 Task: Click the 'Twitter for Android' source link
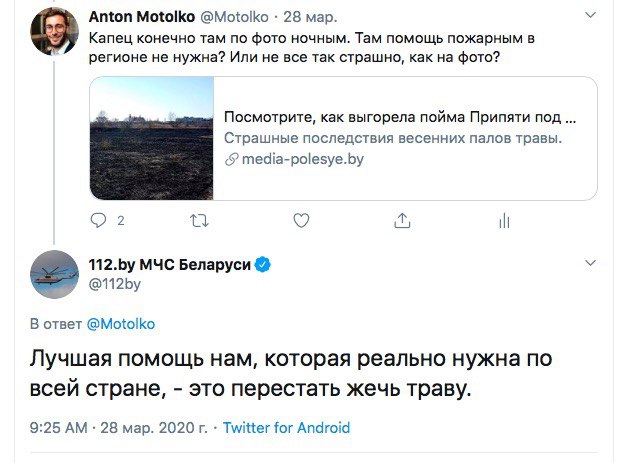coord(286,428)
